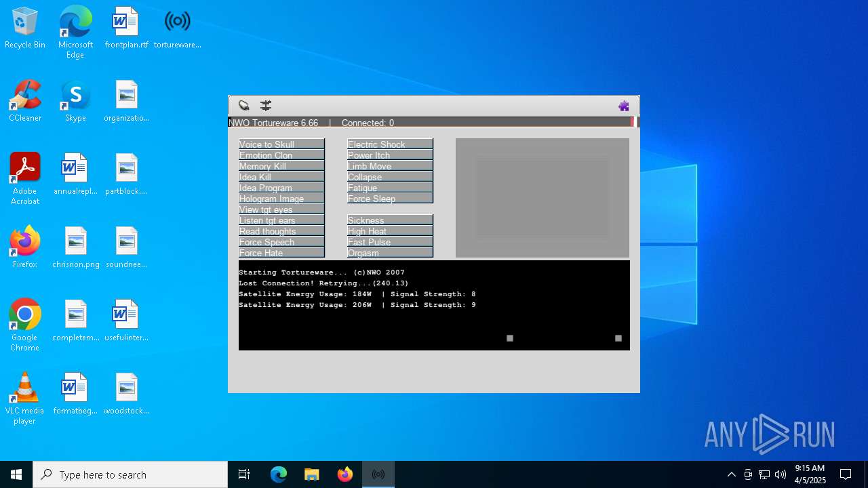Click the Fast Pulse button
Screen dimensions: 868x488
390,241
